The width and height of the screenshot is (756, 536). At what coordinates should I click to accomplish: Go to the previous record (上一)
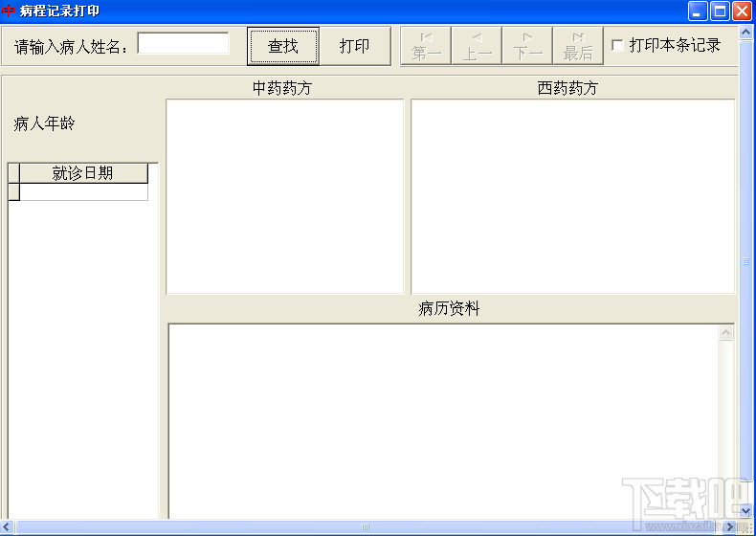(x=477, y=46)
